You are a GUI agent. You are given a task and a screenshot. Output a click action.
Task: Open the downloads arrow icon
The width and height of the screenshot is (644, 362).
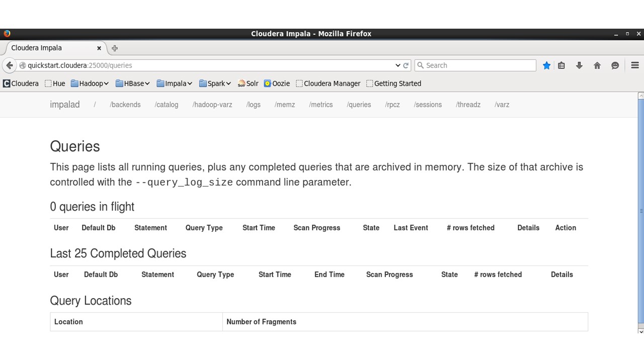[x=579, y=65]
